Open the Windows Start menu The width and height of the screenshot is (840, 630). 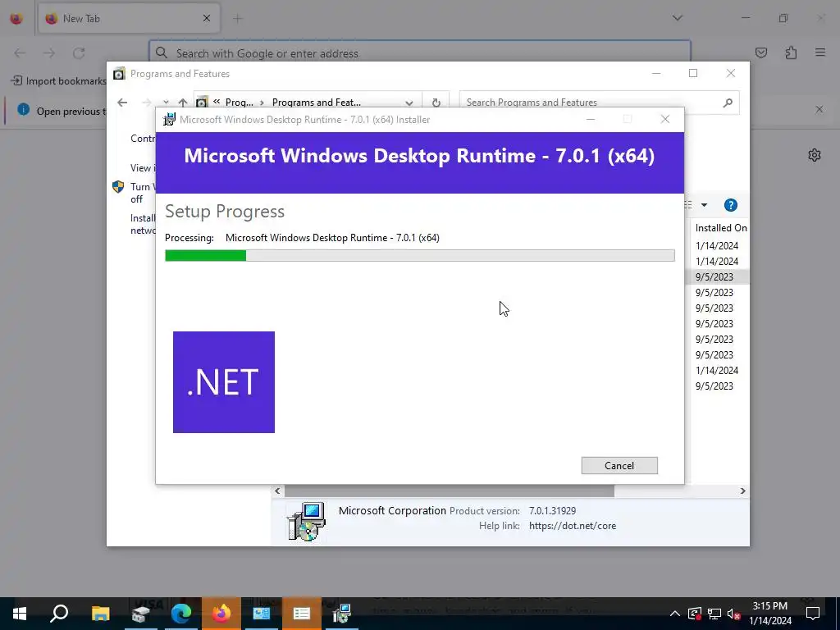point(20,614)
